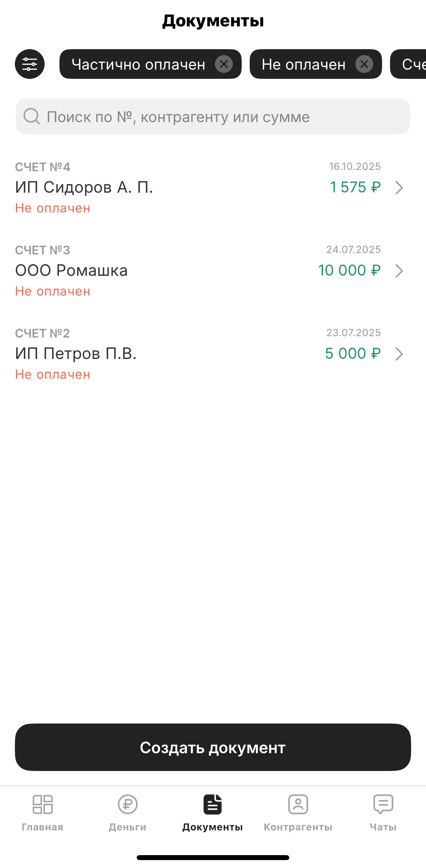Tap the 10 000 ₽ amount
The height and width of the screenshot is (868, 426).
click(x=349, y=270)
